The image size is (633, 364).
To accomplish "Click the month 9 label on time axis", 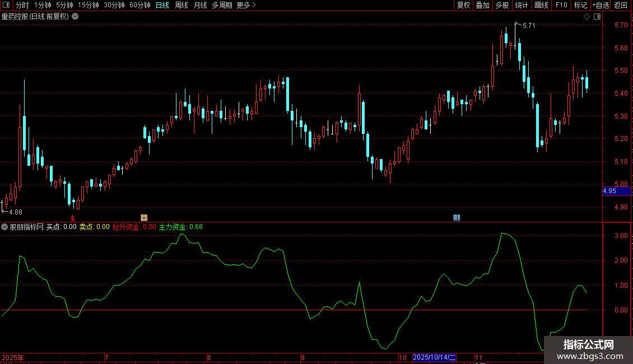I will click(x=302, y=357).
